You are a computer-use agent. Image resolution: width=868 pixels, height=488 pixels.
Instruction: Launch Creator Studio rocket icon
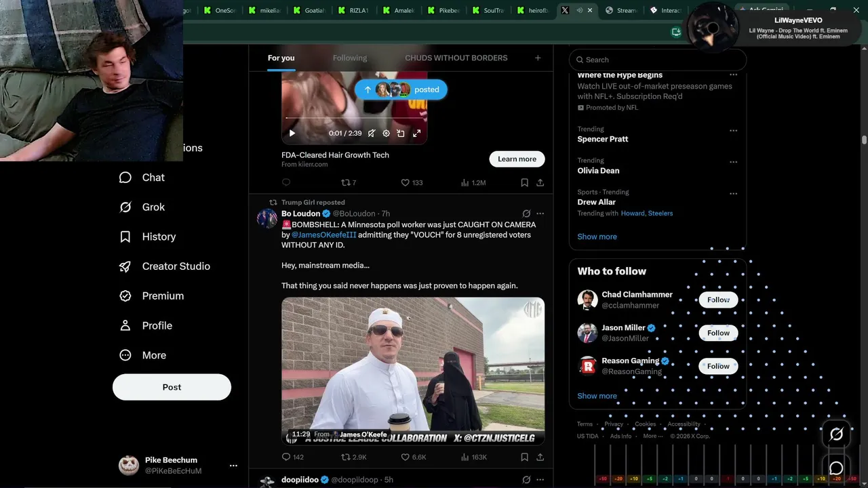click(x=125, y=266)
